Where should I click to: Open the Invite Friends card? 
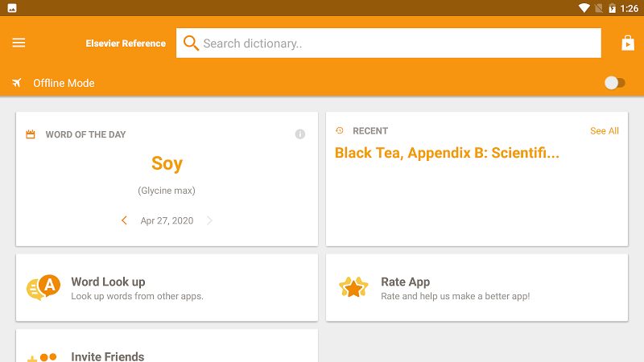(x=167, y=346)
